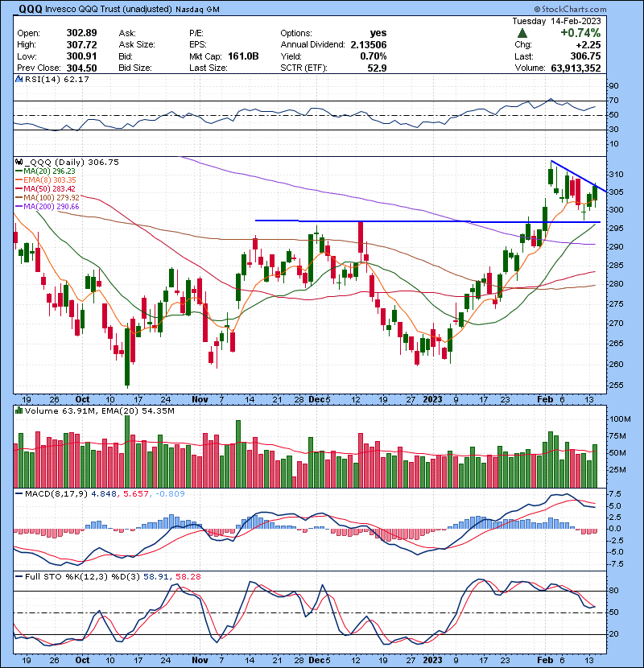Click the header Volume value 63,913,352

[x=576, y=68]
